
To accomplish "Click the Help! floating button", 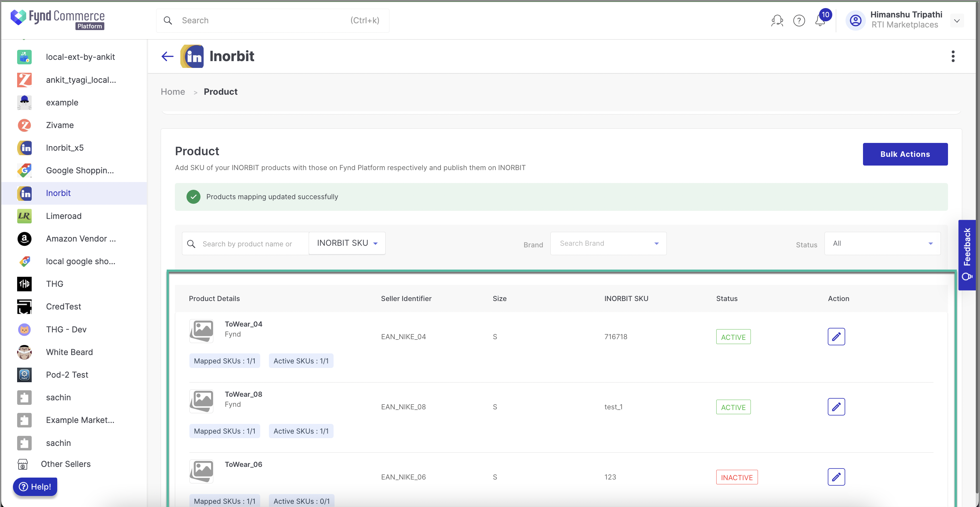I will point(35,486).
